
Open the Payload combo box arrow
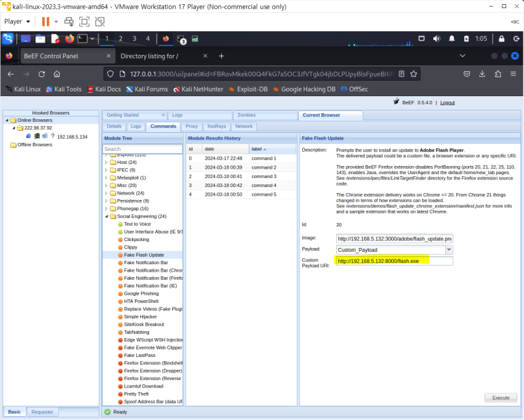(x=449, y=249)
